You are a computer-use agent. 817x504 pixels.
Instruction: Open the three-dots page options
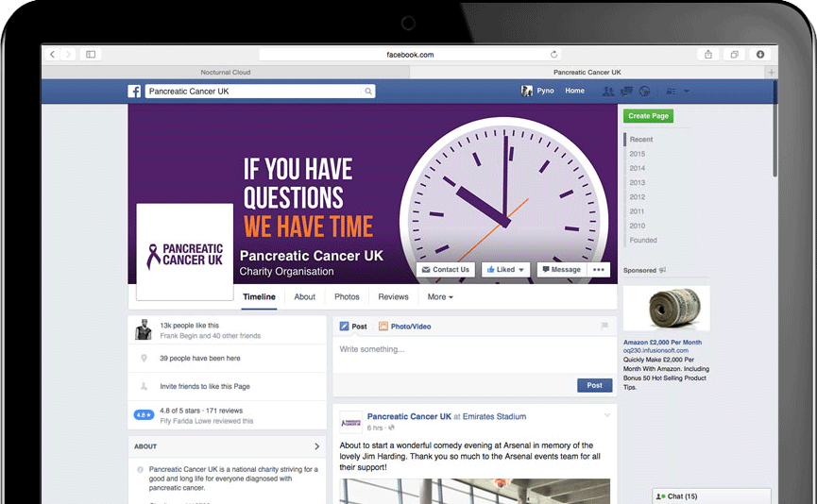pos(599,270)
